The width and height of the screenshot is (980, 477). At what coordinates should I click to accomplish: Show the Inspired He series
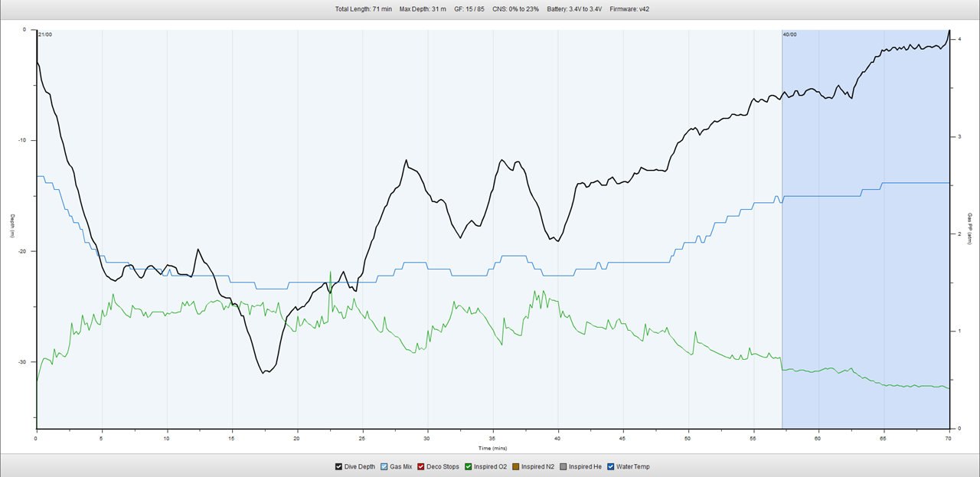565,466
